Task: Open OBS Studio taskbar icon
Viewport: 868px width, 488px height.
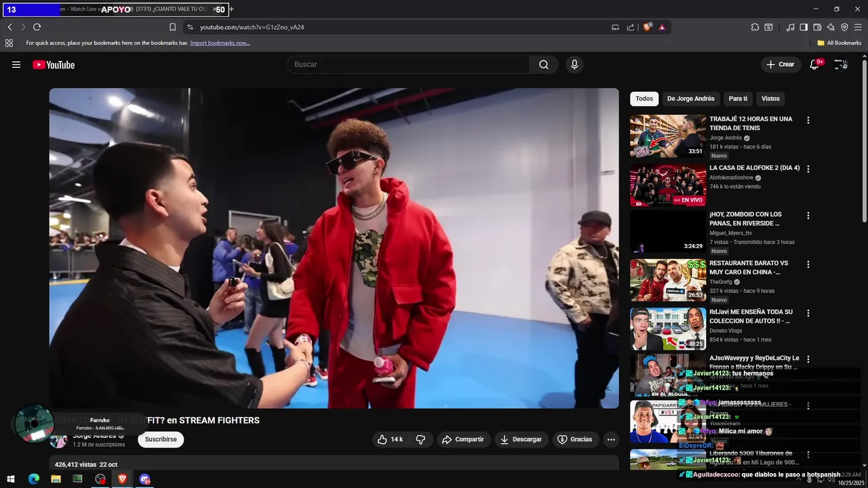Action: (x=100, y=479)
